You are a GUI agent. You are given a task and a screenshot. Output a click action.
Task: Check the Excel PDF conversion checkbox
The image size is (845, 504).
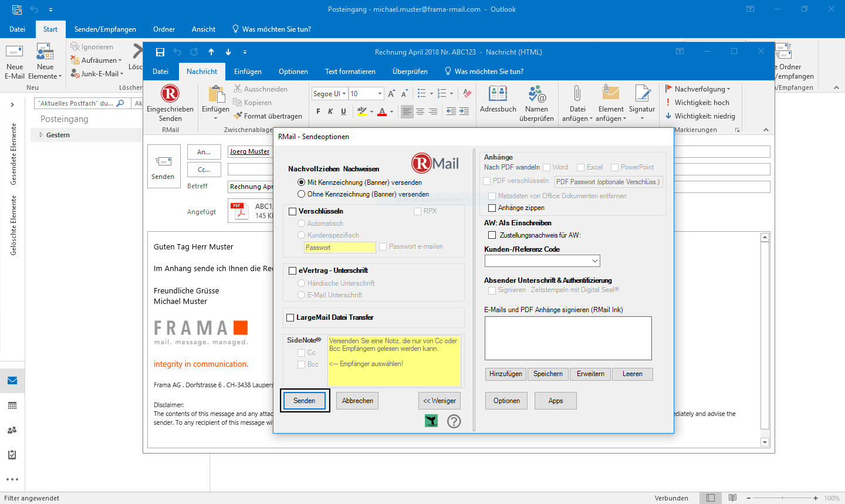(581, 168)
